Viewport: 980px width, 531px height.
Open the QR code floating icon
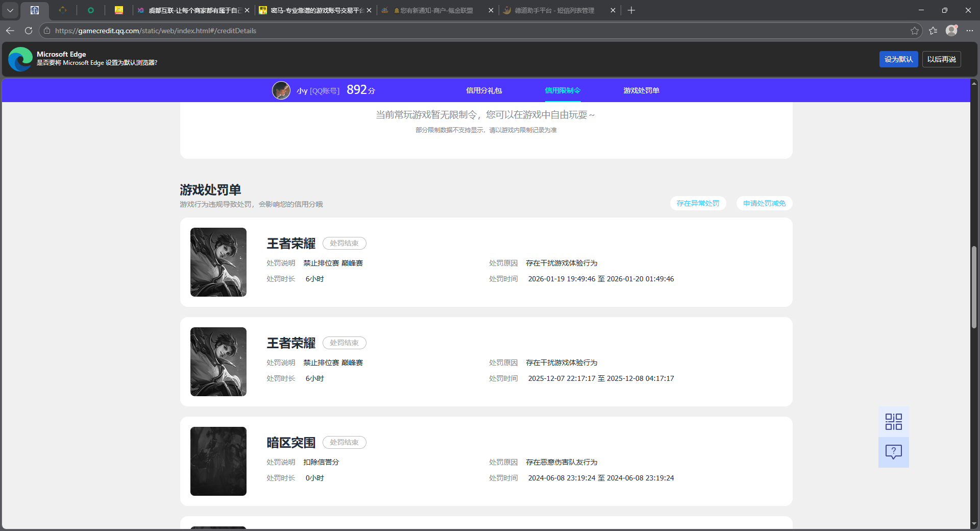tap(893, 422)
